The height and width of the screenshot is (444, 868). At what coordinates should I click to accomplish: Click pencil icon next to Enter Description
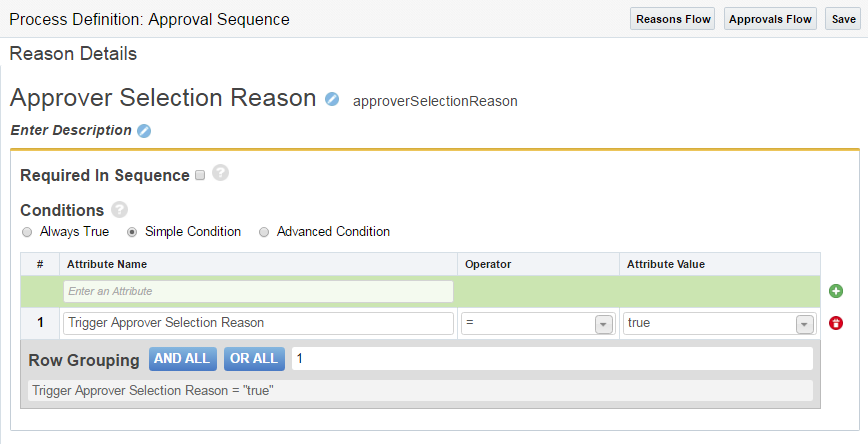click(x=144, y=130)
